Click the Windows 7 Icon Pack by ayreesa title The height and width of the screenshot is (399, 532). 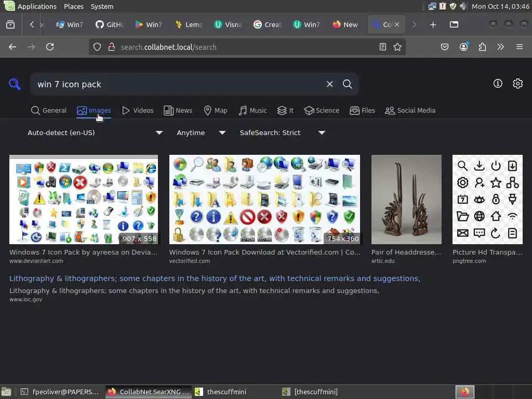point(84,252)
